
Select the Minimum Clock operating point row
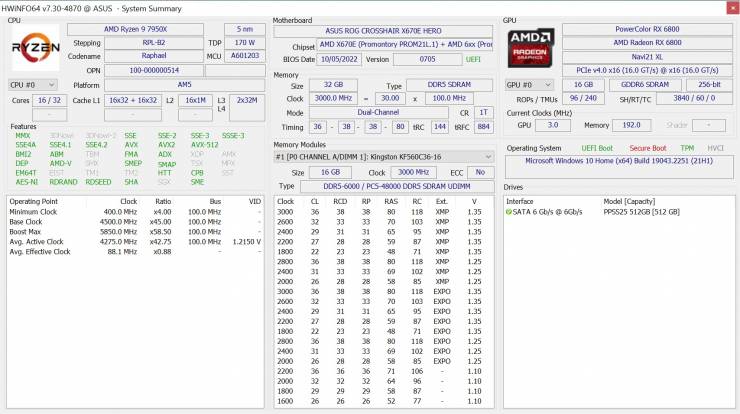point(135,212)
